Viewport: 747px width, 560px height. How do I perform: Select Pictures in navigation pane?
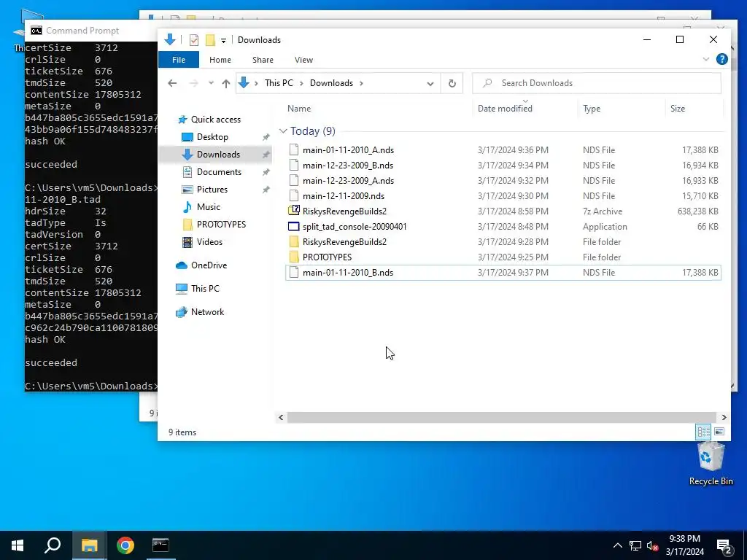tap(212, 190)
